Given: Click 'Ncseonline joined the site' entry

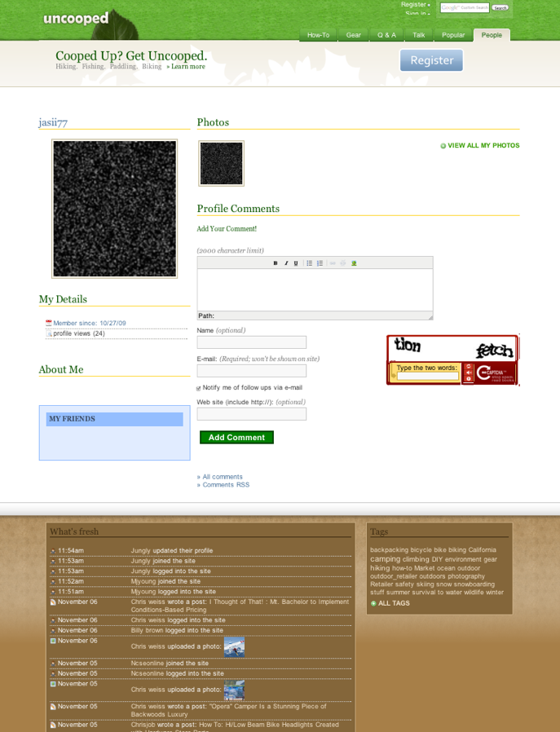Looking at the screenshot, I should coord(170,664).
